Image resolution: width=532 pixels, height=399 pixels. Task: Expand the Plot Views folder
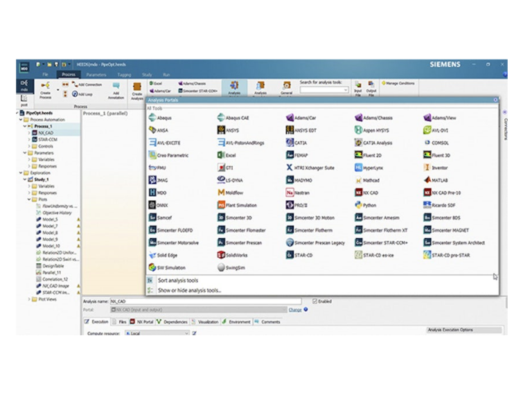[x=29, y=299]
